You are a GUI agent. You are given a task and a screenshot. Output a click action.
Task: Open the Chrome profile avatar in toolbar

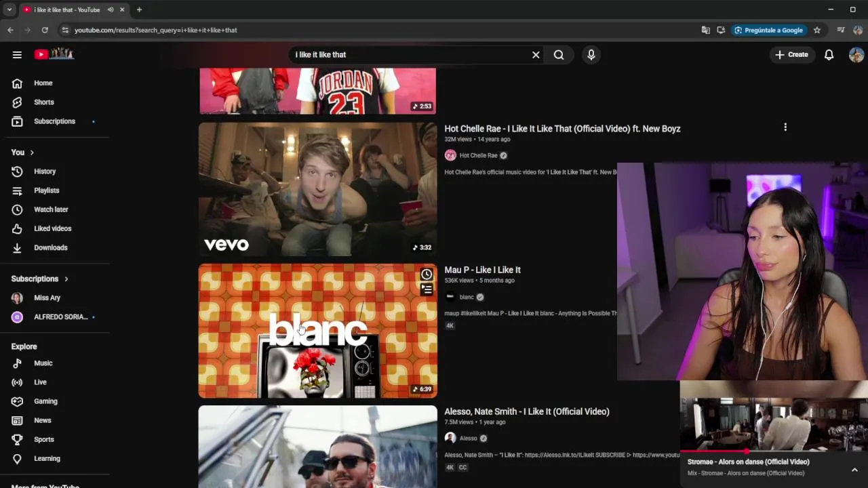pyautogui.click(x=858, y=30)
